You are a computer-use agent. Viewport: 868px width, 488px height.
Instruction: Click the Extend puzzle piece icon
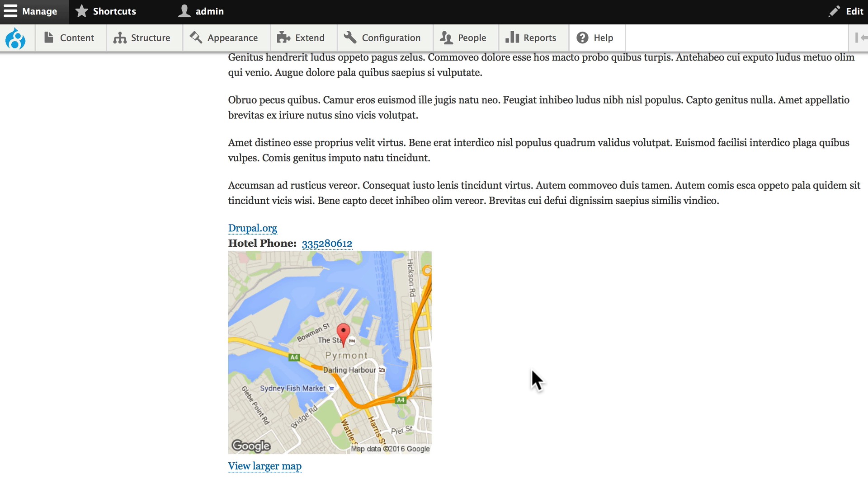click(283, 38)
